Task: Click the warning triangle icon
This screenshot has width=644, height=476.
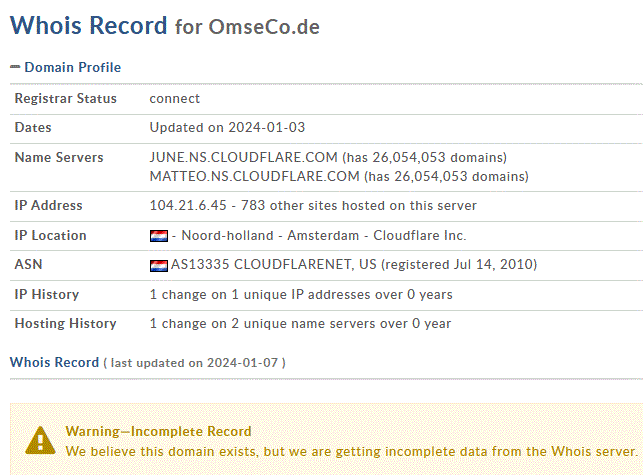Action: 40,440
